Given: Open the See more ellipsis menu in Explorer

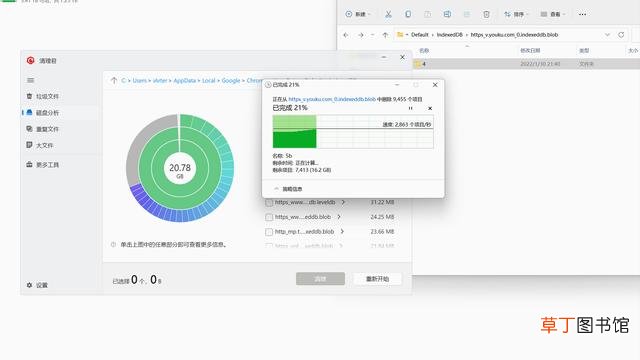Looking at the screenshot, I should (x=582, y=14).
